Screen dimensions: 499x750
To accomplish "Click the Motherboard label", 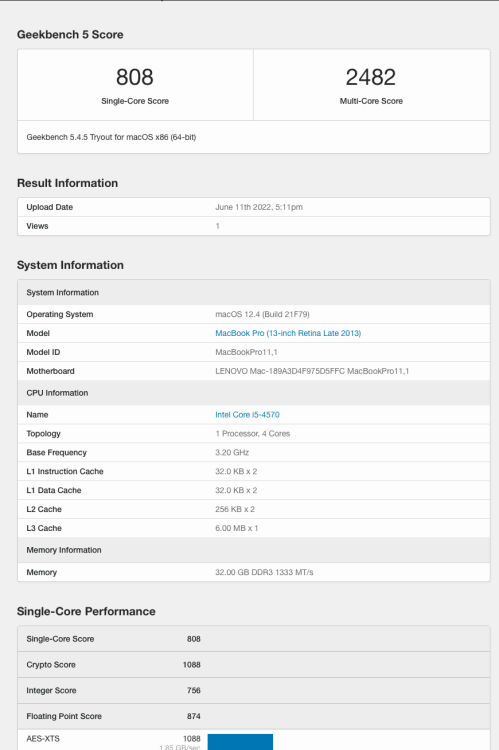I will coord(50,371).
